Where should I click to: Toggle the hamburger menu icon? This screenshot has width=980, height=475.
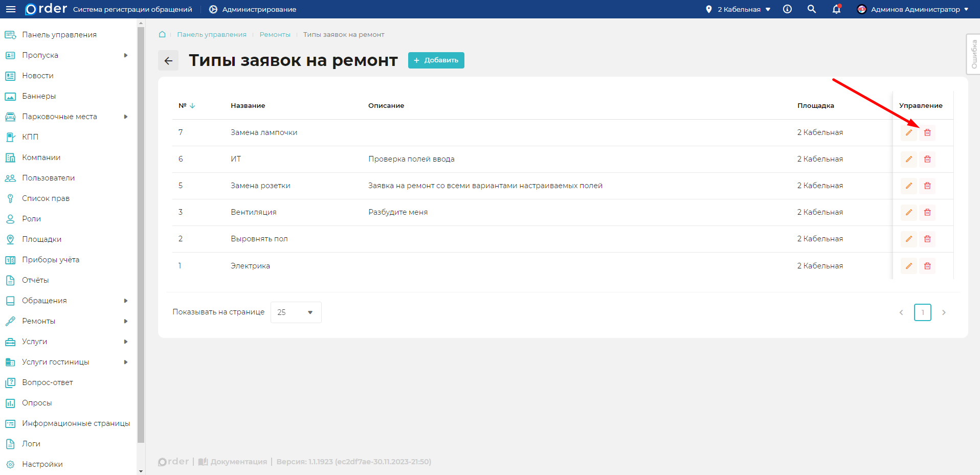tap(11, 9)
